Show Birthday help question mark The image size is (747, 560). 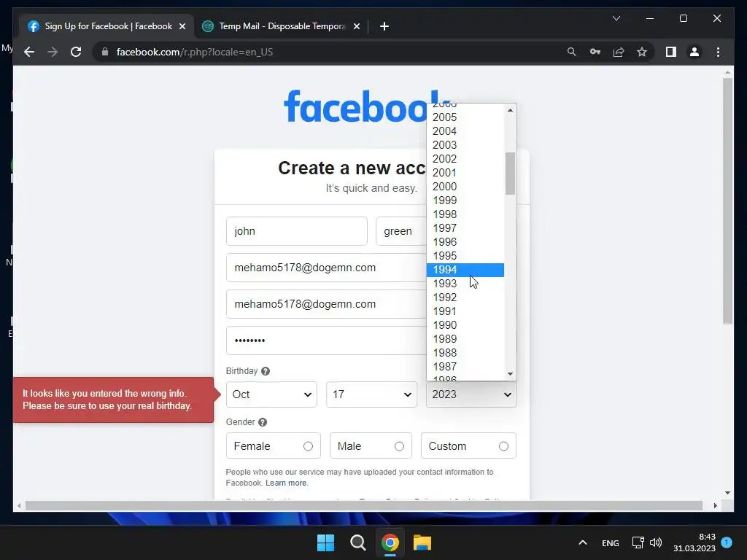(x=266, y=371)
